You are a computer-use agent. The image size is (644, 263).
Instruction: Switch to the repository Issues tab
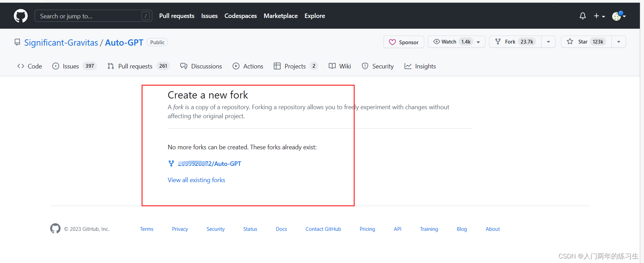(74, 66)
